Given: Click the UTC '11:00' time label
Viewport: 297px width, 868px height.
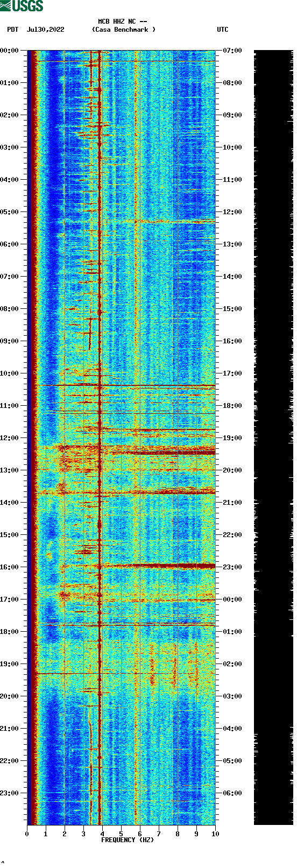Looking at the screenshot, I should [x=232, y=180].
